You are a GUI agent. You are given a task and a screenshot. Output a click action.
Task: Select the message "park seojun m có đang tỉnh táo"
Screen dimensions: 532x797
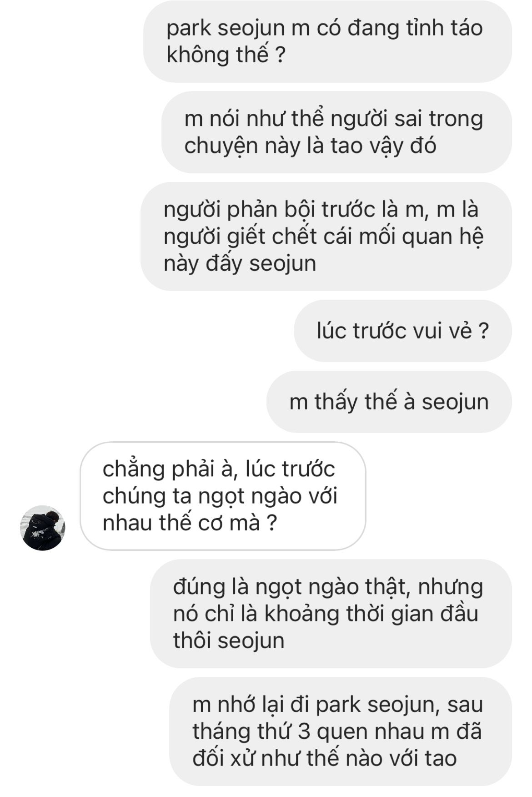click(327, 41)
